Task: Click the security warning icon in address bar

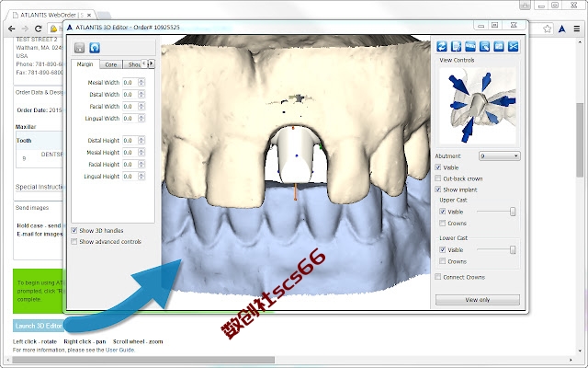Action: 54,29
